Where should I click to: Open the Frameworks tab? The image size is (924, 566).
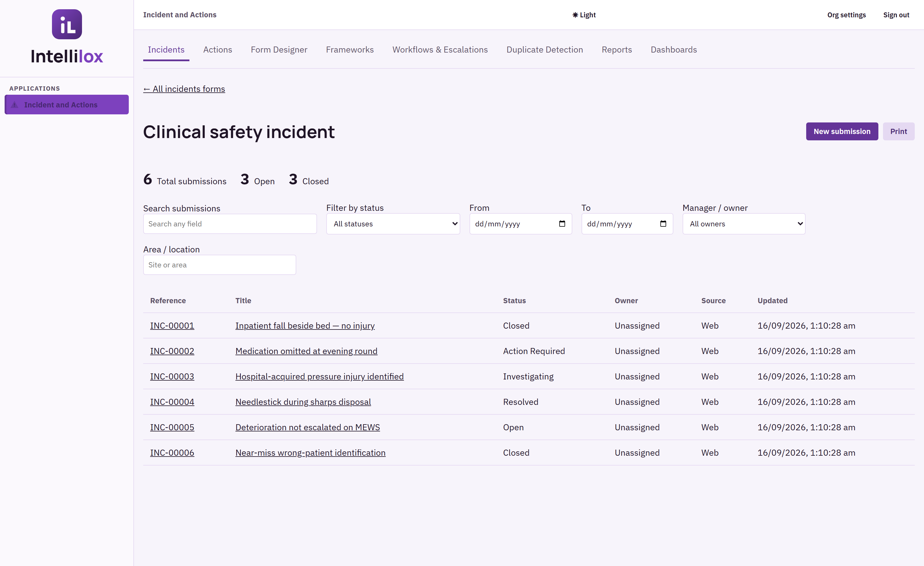(349, 49)
